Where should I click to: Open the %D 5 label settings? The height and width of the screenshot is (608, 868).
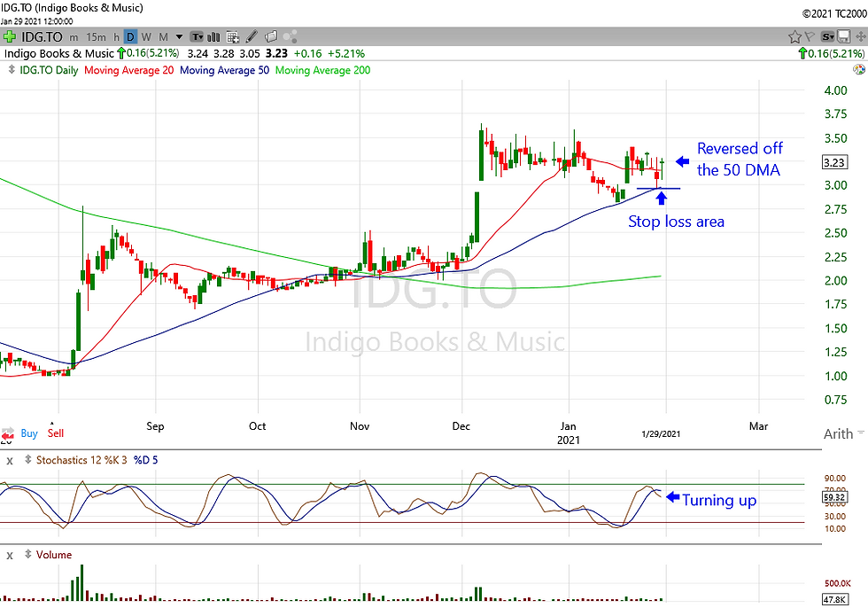click(145, 460)
